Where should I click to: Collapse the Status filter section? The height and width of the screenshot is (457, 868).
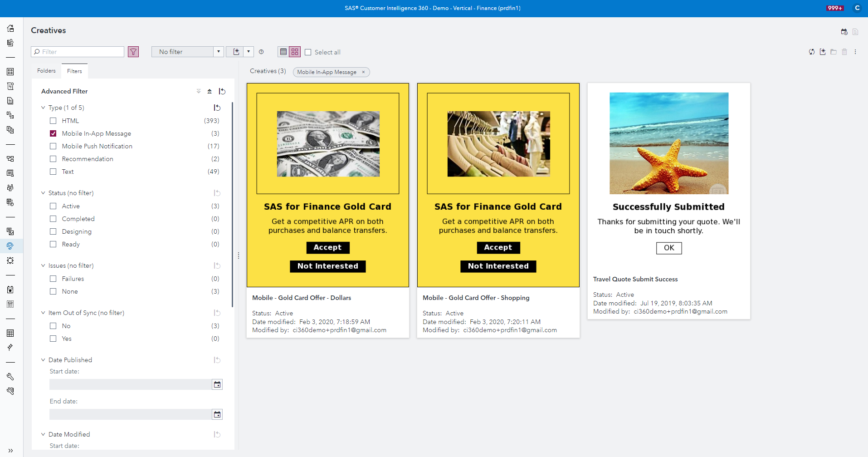point(43,192)
